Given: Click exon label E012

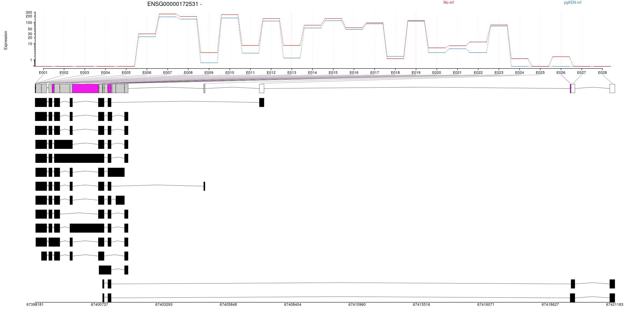Looking at the screenshot, I should tap(271, 73).
